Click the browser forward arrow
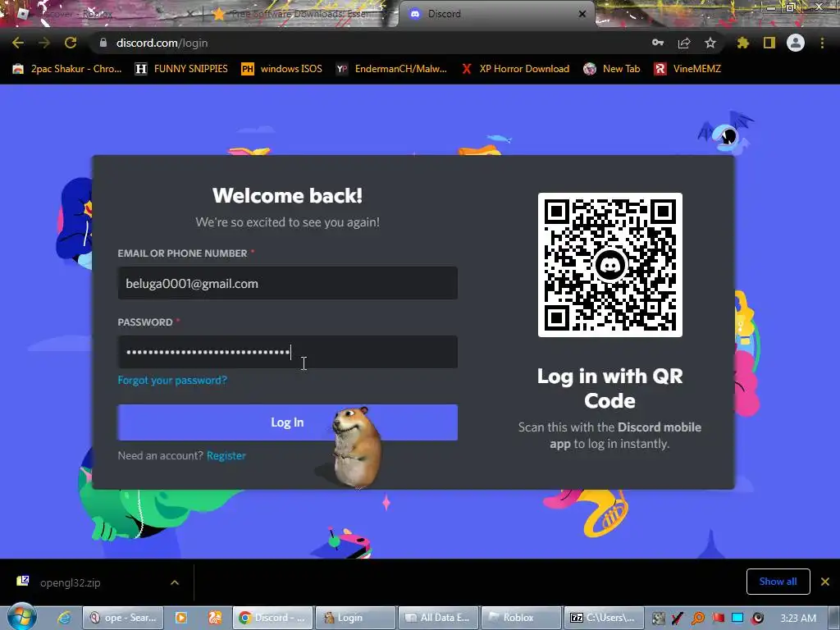 (44, 43)
